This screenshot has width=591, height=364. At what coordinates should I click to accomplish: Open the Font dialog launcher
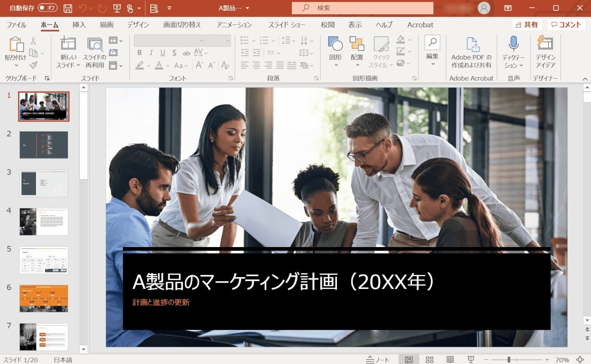click(x=231, y=78)
